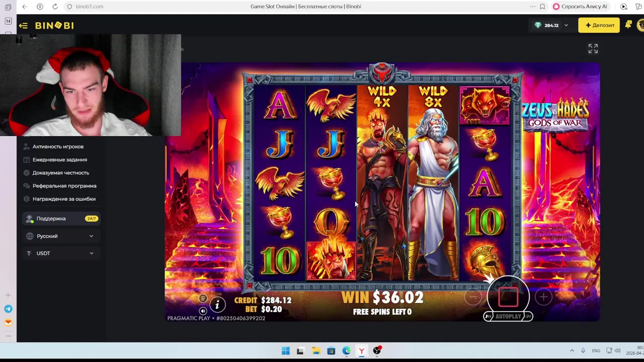Image resolution: width=644 pixels, height=362 pixels.
Task: Open browser sidebar more options dots
Action: 8,336
